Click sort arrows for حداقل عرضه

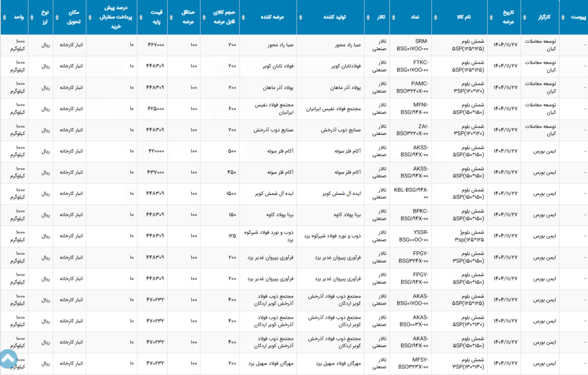[x=171, y=17]
